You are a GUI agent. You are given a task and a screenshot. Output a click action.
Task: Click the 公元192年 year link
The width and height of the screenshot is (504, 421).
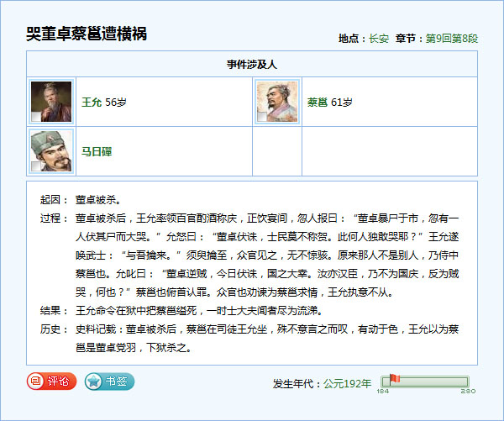(x=347, y=383)
